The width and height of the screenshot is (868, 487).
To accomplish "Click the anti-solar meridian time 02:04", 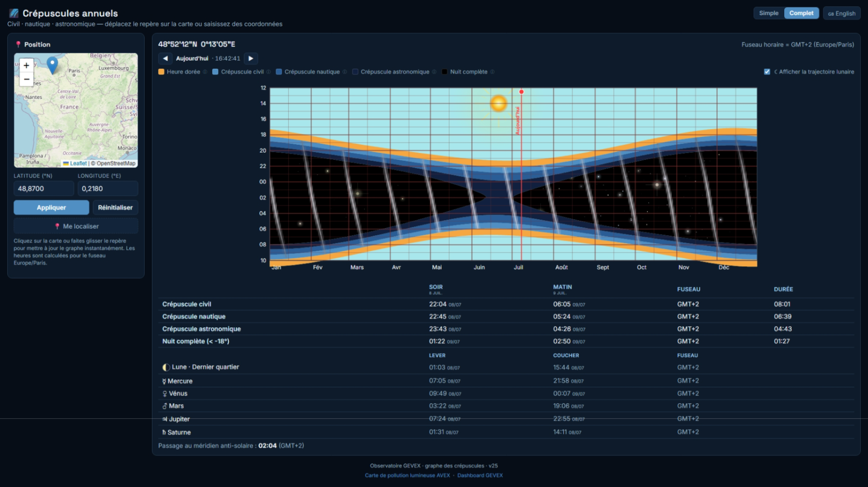I will pos(268,446).
